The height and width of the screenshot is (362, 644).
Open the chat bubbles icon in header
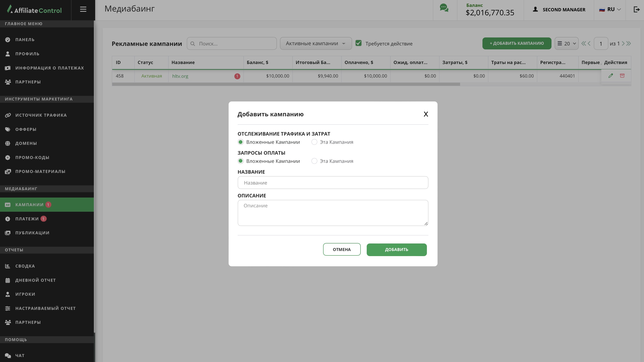point(444,8)
